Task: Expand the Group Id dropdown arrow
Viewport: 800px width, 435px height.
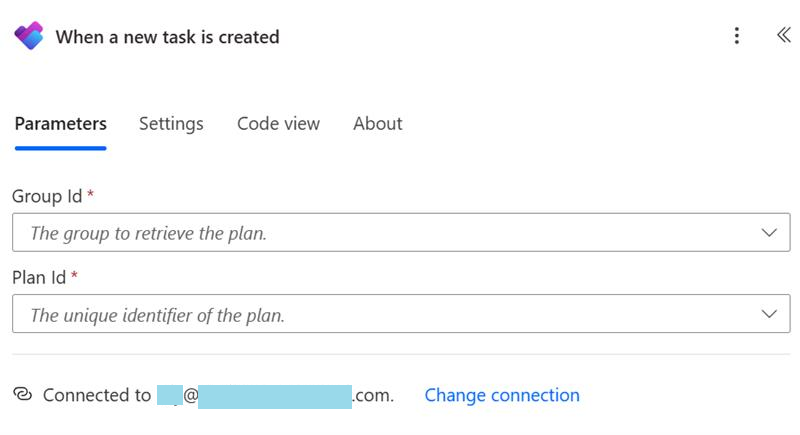Action: click(769, 233)
